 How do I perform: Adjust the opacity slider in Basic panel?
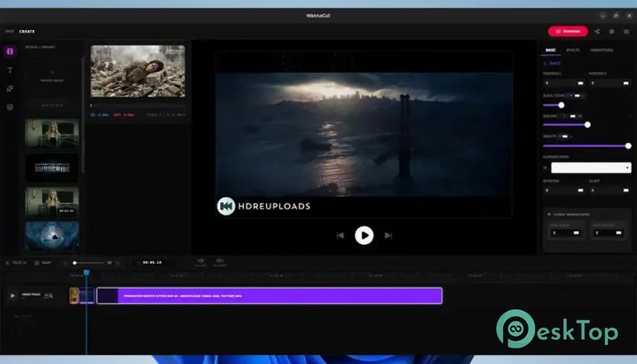point(587,146)
